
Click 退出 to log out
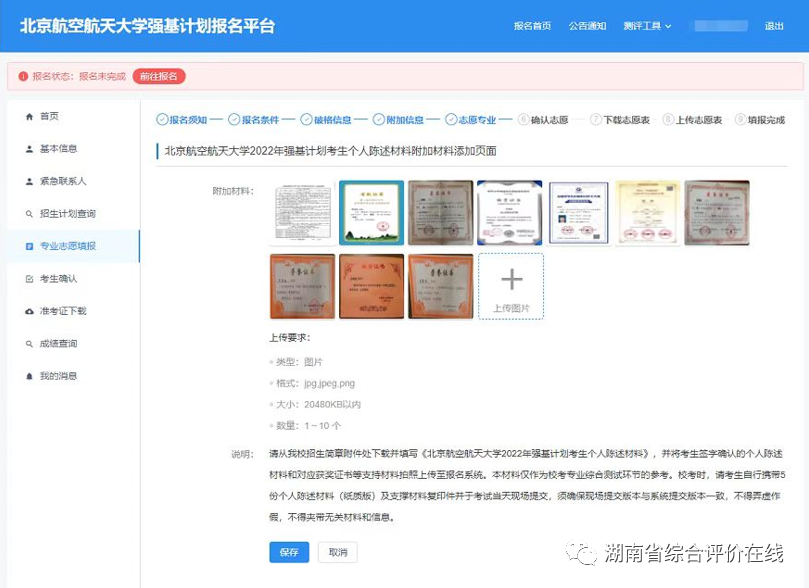[x=774, y=26]
